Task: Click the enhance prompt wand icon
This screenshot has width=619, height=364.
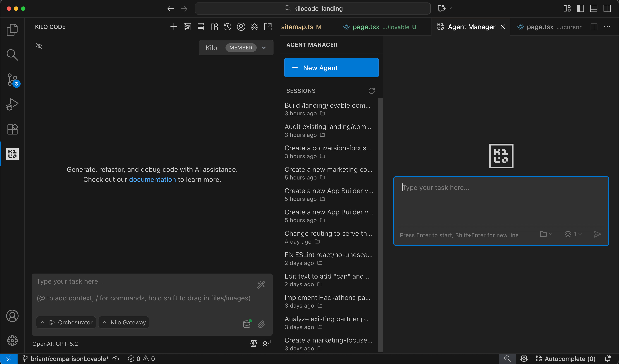Action: 261,285
